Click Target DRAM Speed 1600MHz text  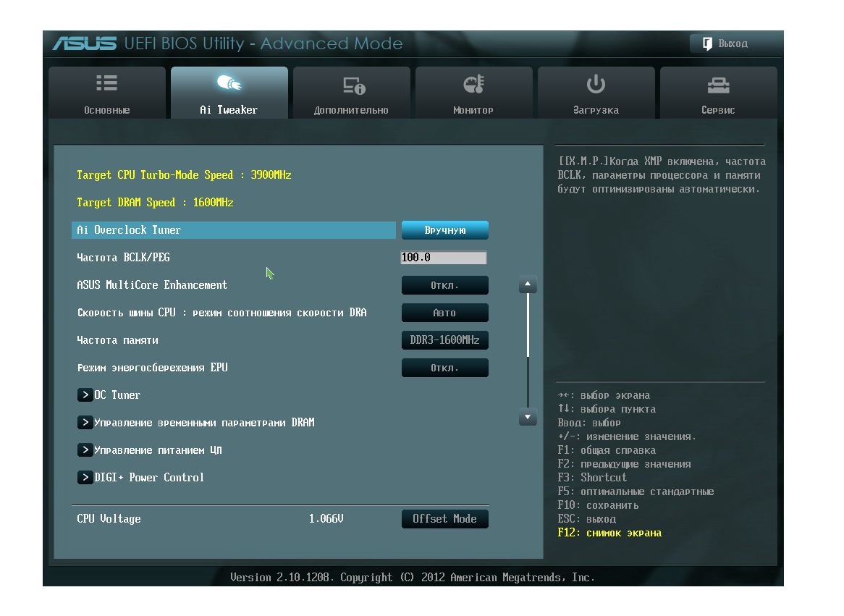155,203
